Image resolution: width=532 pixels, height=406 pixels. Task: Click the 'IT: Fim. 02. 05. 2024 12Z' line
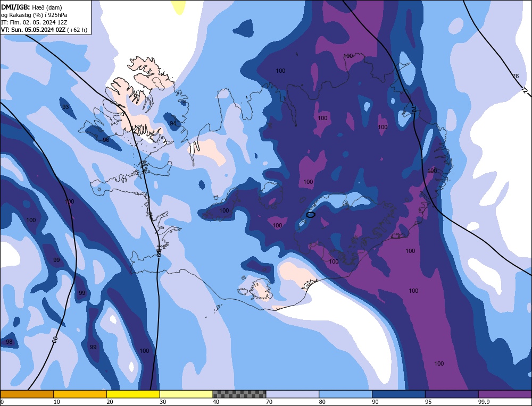[34, 22]
